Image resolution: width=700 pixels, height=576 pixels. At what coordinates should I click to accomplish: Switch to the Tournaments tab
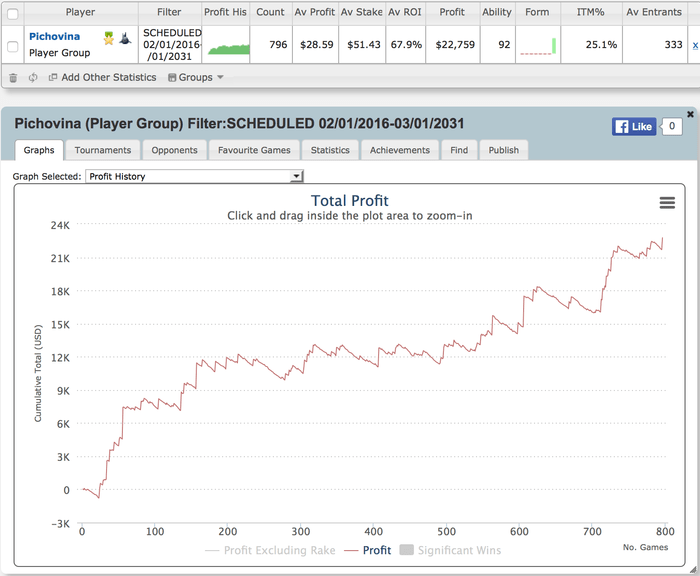pyautogui.click(x=103, y=150)
